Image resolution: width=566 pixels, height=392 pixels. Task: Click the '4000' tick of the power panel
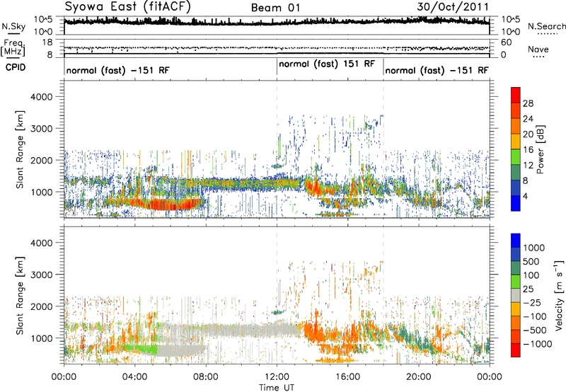41,97
